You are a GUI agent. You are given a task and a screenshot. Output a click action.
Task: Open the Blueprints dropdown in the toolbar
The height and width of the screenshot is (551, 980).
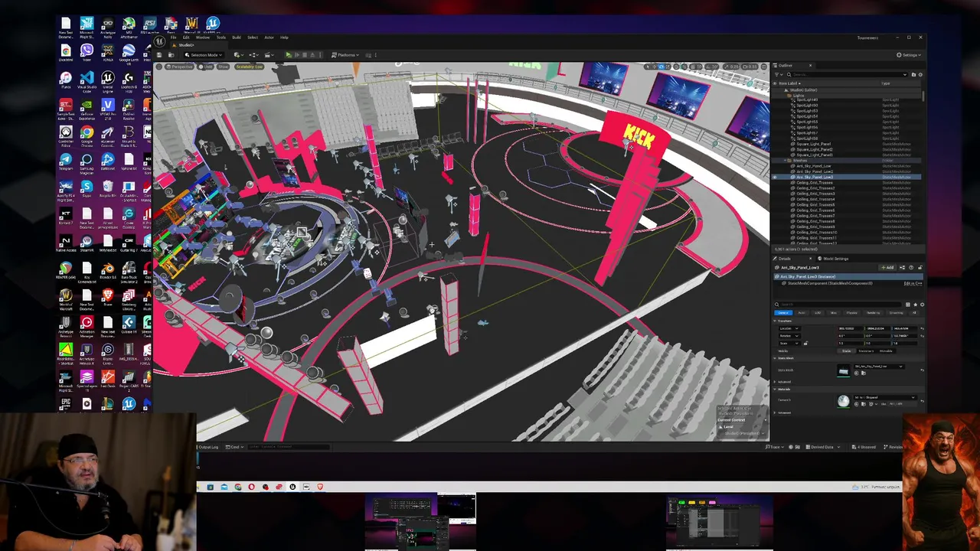[x=253, y=55]
